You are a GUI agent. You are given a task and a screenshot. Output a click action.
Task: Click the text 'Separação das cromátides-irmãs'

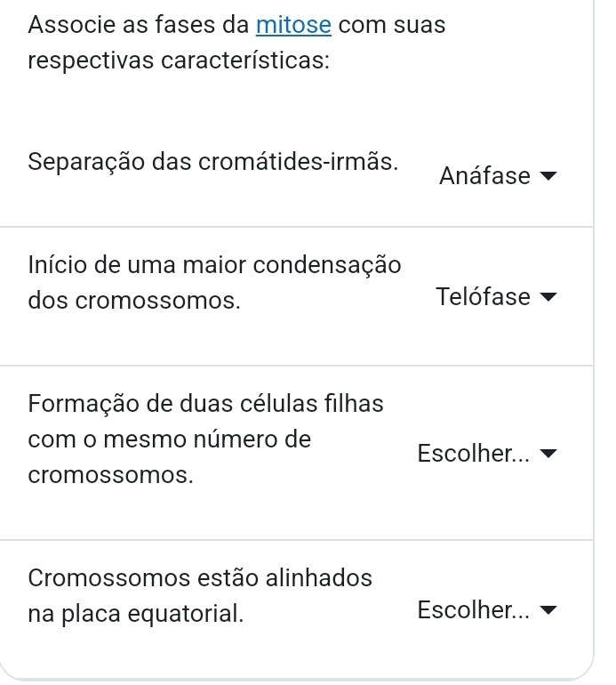(213, 164)
